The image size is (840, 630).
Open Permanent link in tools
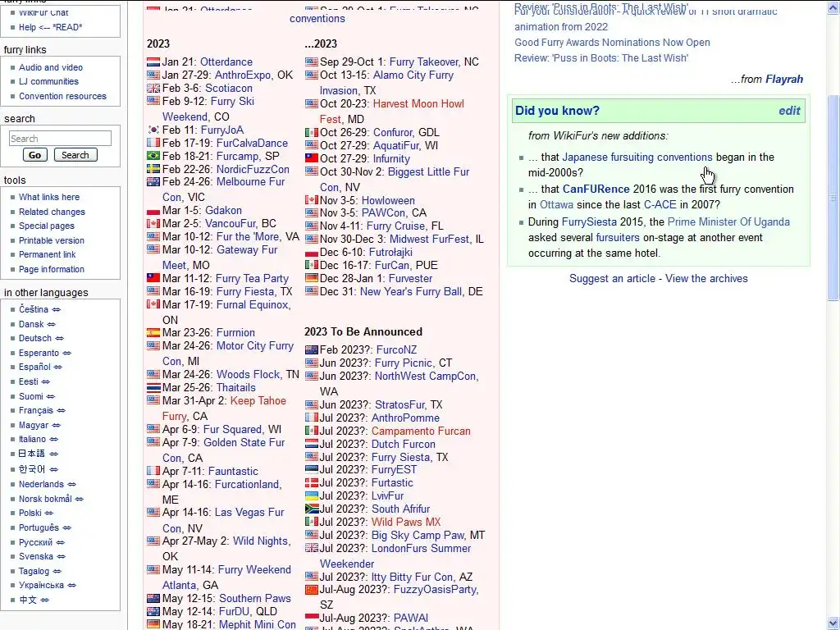(x=47, y=254)
